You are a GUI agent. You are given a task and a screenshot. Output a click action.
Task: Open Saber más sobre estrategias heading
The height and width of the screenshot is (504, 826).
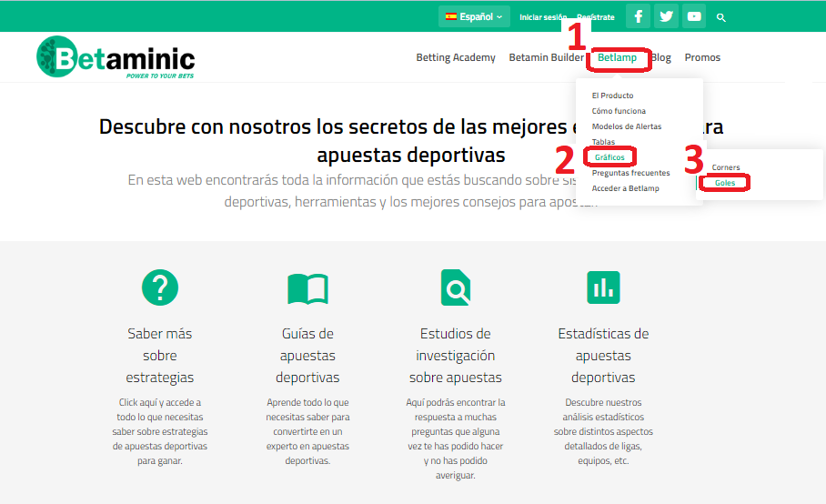[160, 356]
